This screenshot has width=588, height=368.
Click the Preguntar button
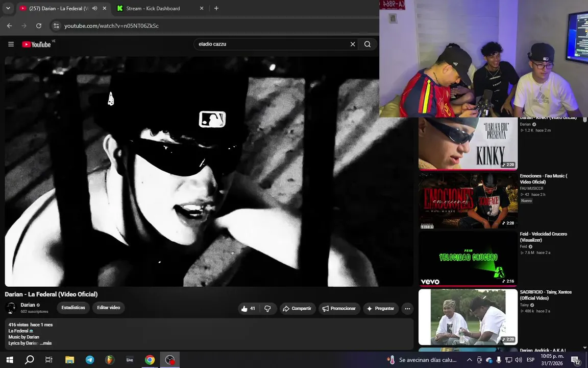[381, 309]
